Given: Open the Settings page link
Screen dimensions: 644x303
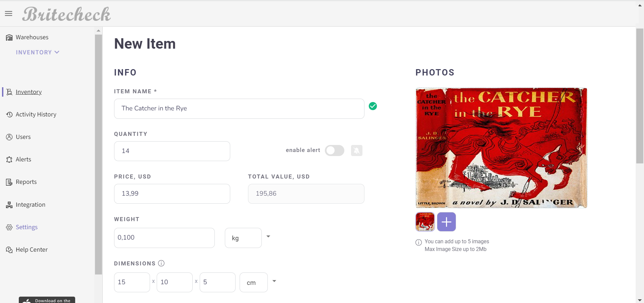Looking at the screenshot, I should (27, 227).
